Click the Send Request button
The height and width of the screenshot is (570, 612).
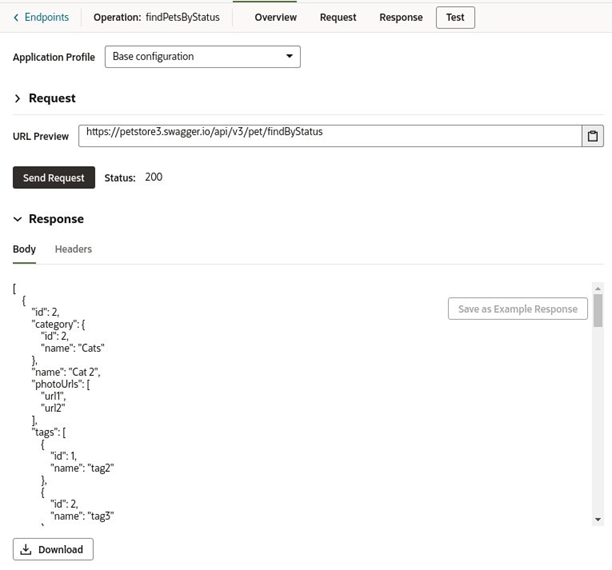[54, 178]
